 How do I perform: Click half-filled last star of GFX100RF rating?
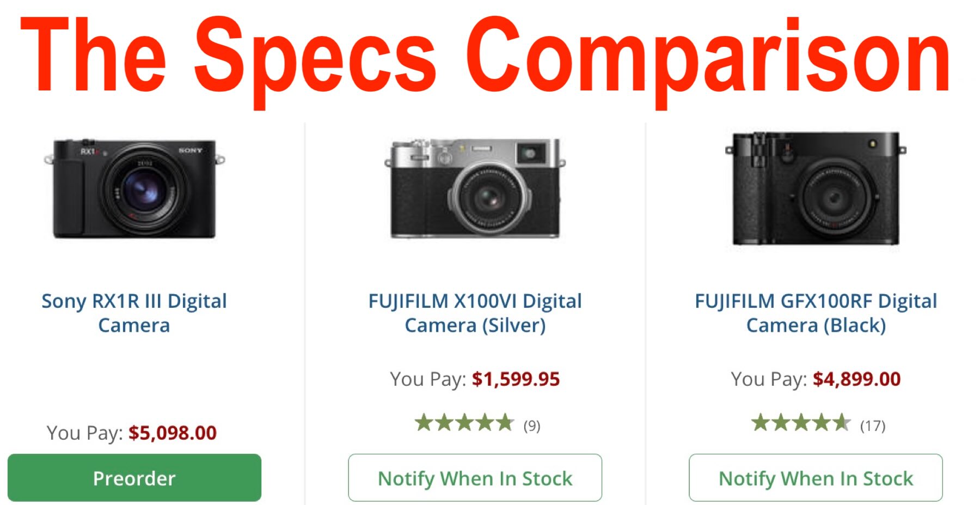(841, 422)
